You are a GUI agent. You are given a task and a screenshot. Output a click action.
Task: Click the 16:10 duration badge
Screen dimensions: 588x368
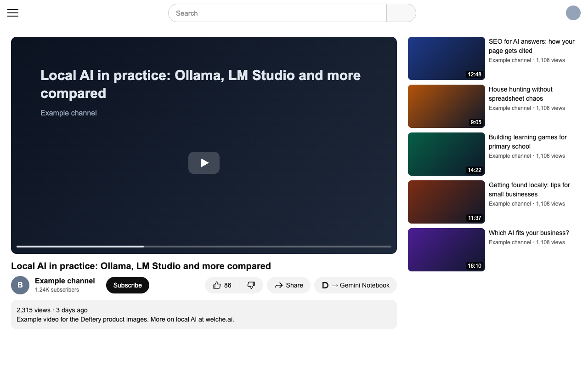coord(475,266)
